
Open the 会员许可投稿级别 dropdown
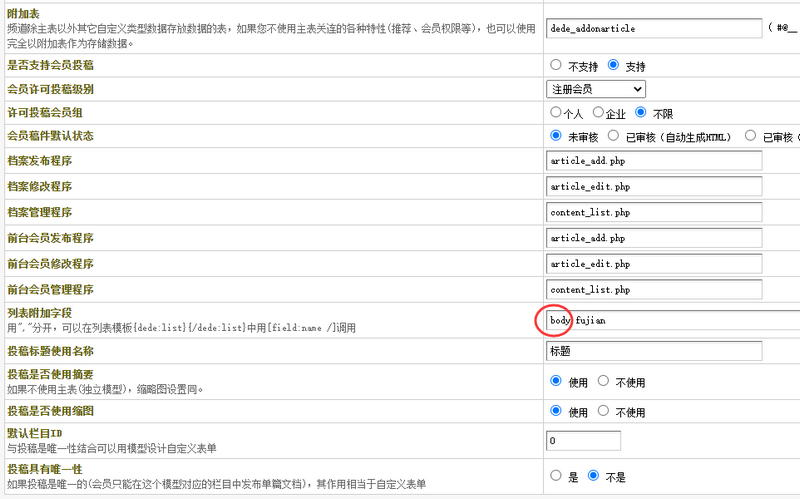[595, 89]
